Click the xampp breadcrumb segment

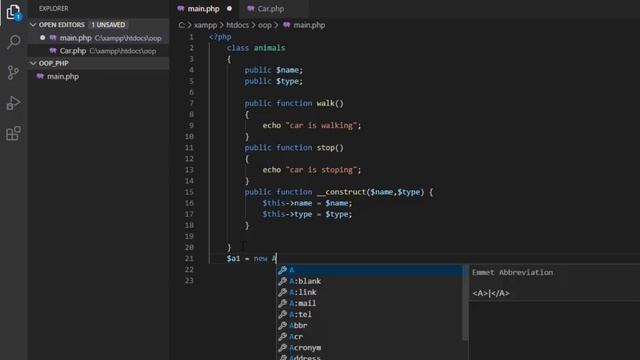coord(205,25)
